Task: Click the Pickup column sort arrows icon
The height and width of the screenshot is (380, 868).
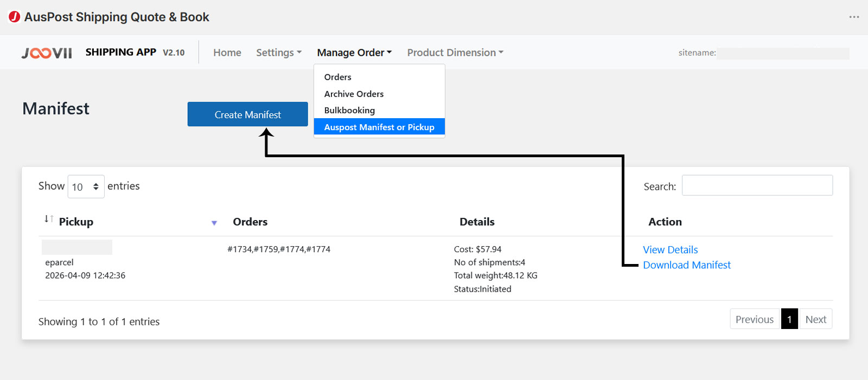Action: pyautogui.click(x=49, y=219)
